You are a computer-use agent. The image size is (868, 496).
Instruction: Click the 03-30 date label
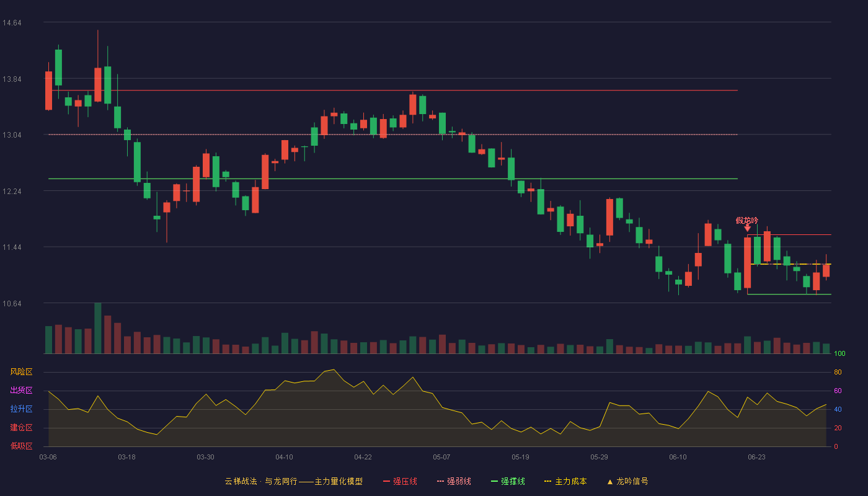[205, 457]
